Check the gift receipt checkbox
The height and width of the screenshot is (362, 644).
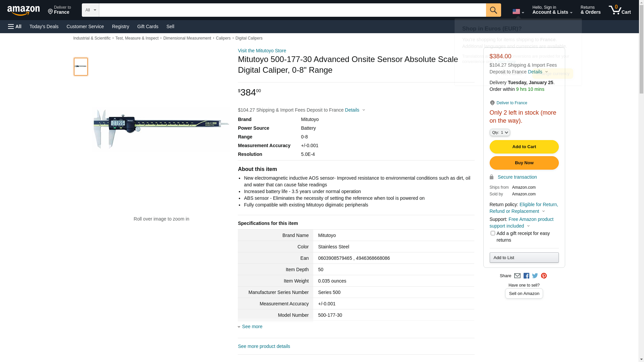tap(493, 233)
